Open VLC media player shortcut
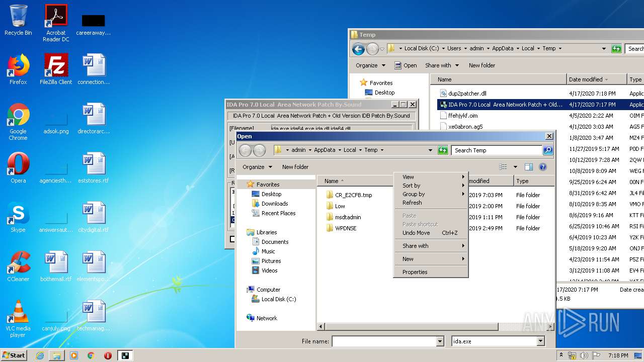This screenshot has height=362, width=644. [18, 319]
